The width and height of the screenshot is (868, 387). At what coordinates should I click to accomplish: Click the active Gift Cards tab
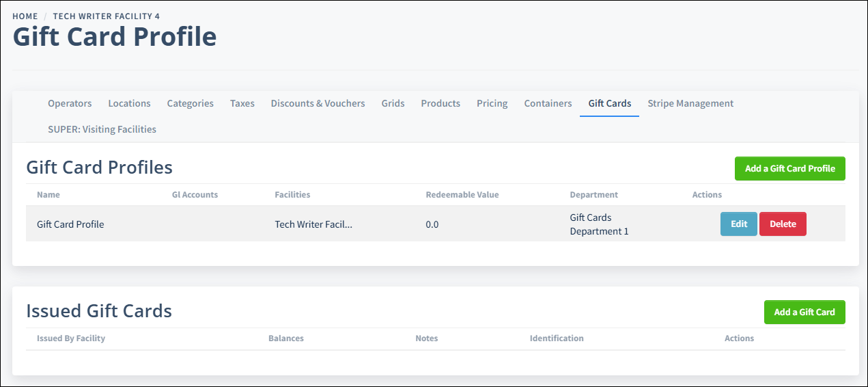point(609,103)
